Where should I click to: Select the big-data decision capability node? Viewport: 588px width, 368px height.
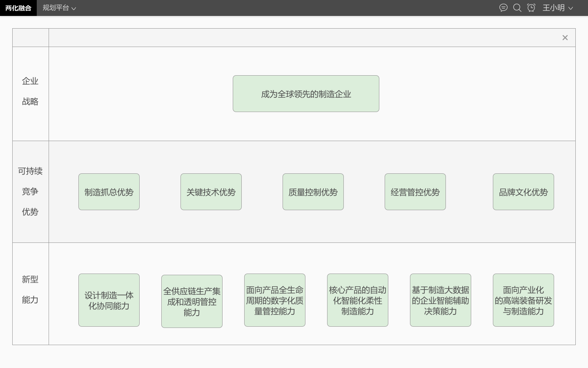click(x=441, y=300)
